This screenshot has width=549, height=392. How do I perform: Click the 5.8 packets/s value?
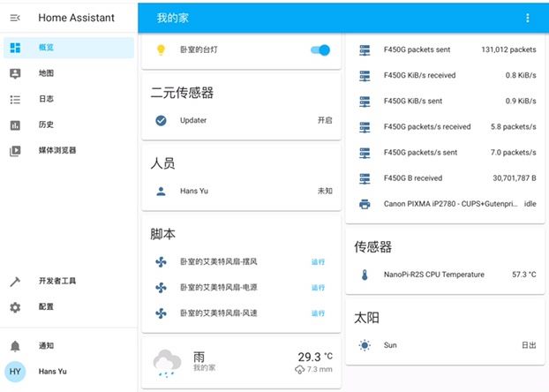(x=514, y=127)
